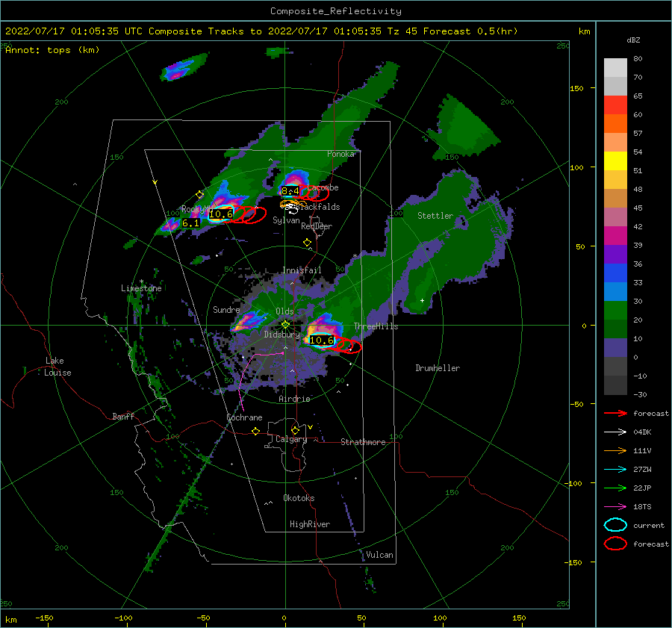Click the Ponoka city label
The width and height of the screenshot is (672, 628).
pyautogui.click(x=340, y=154)
